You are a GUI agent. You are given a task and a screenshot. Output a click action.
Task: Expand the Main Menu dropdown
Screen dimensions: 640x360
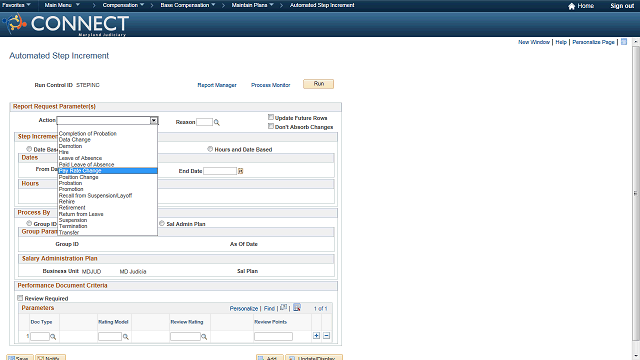point(62,5)
